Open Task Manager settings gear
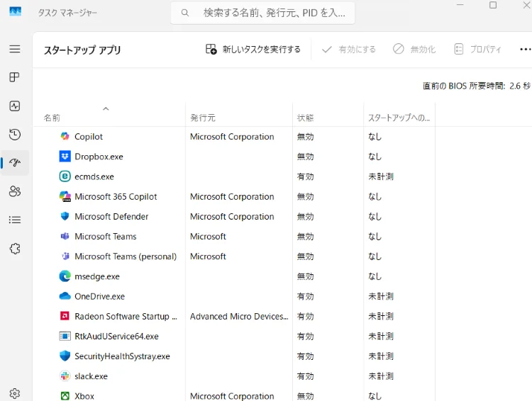Image resolution: width=532 pixels, height=401 pixels. point(15,393)
